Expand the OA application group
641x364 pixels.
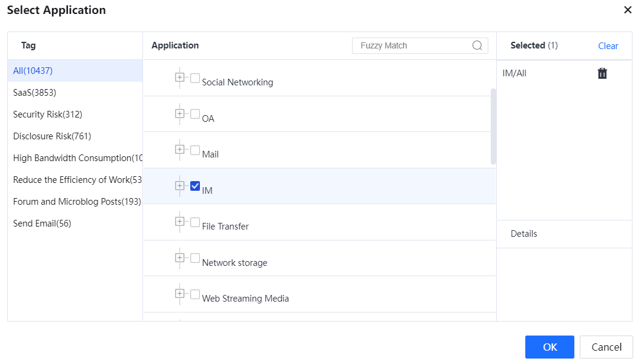click(x=179, y=114)
